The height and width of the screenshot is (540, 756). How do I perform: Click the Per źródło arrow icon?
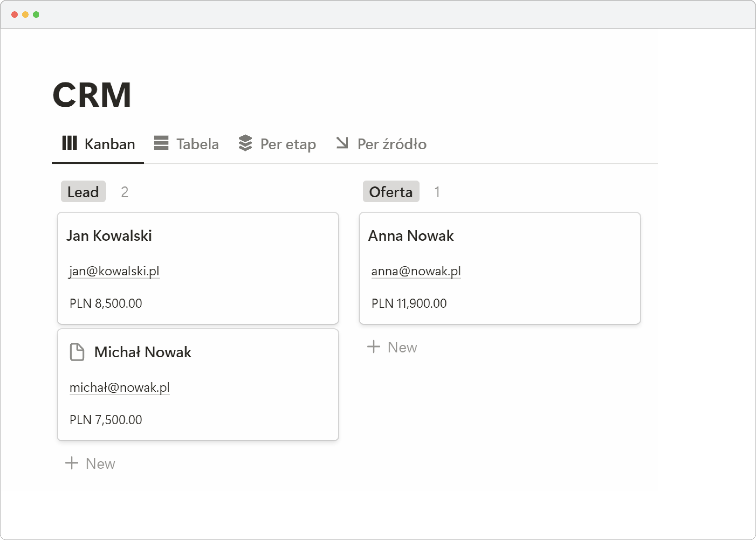tap(342, 143)
